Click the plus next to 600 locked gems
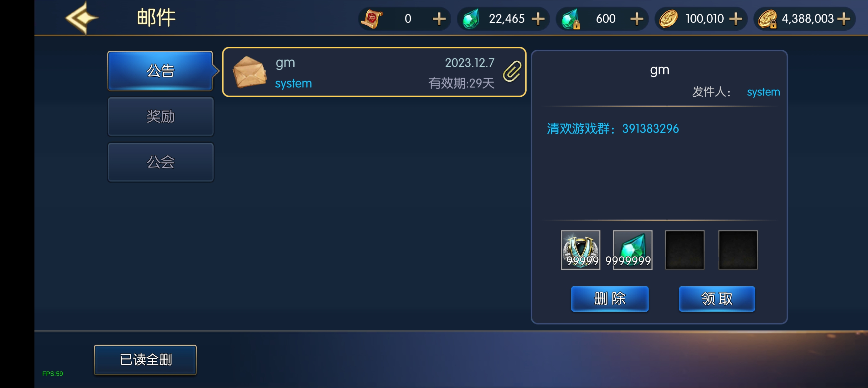The width and height of the screenshot is (868, 388). coord(637,19)
